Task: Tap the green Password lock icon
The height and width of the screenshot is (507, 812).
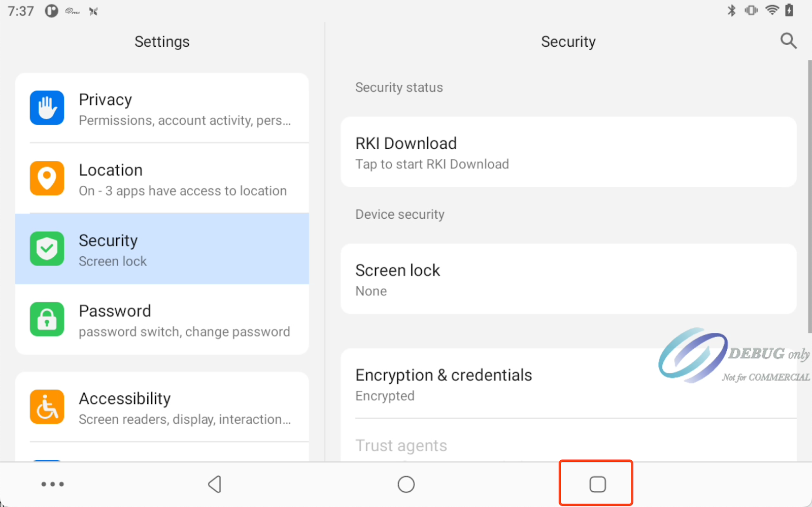Action: [x=47, y=319]
